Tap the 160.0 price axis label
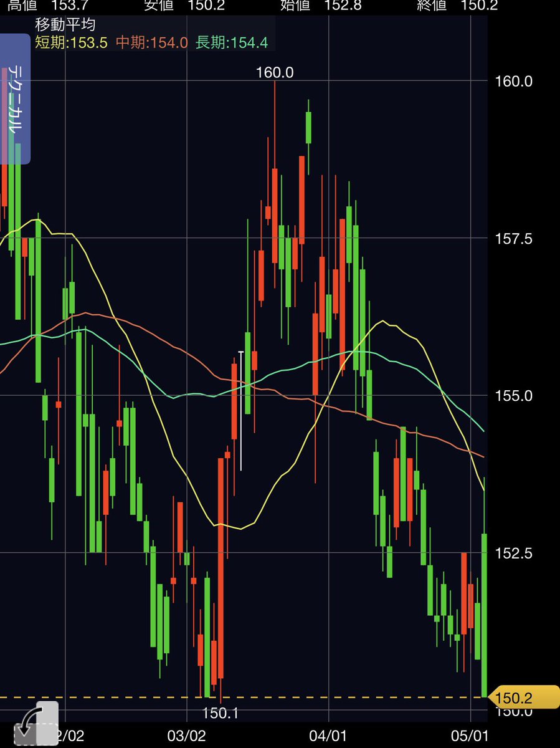Screen dimensions: 560x748 click(514, 81)
